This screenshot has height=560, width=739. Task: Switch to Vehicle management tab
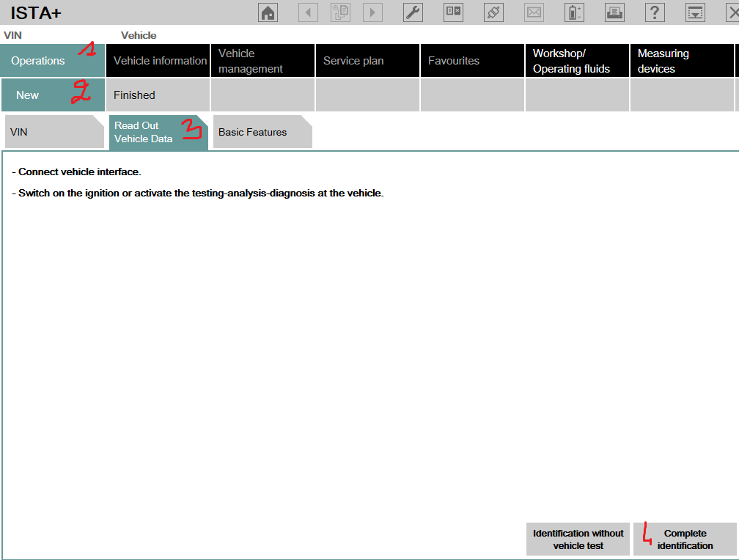[262, 61]
